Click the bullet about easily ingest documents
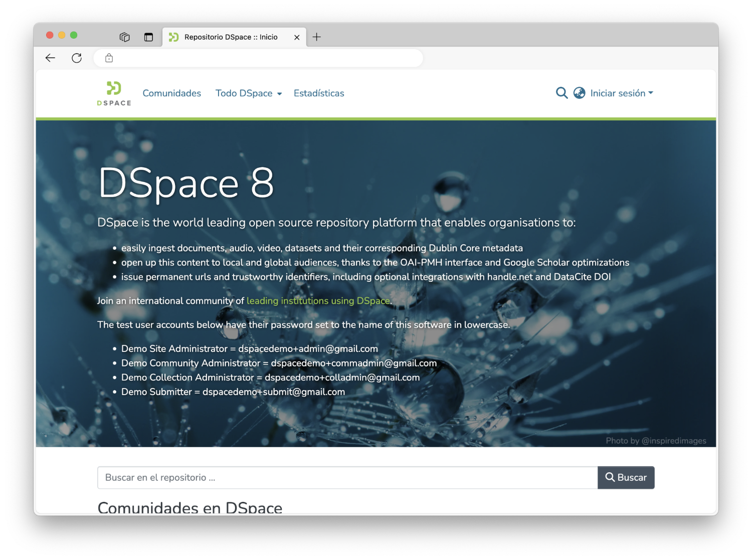752x560 pixels. [x=322, y=248]
